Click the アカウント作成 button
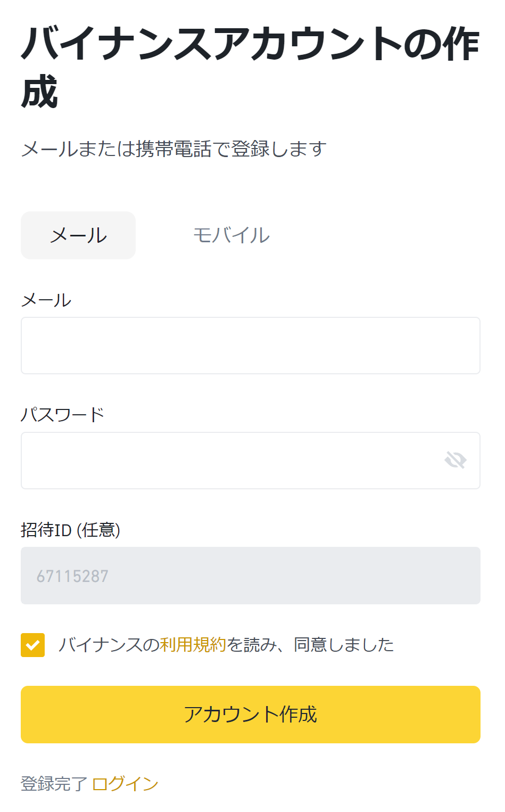 [251, 715]
